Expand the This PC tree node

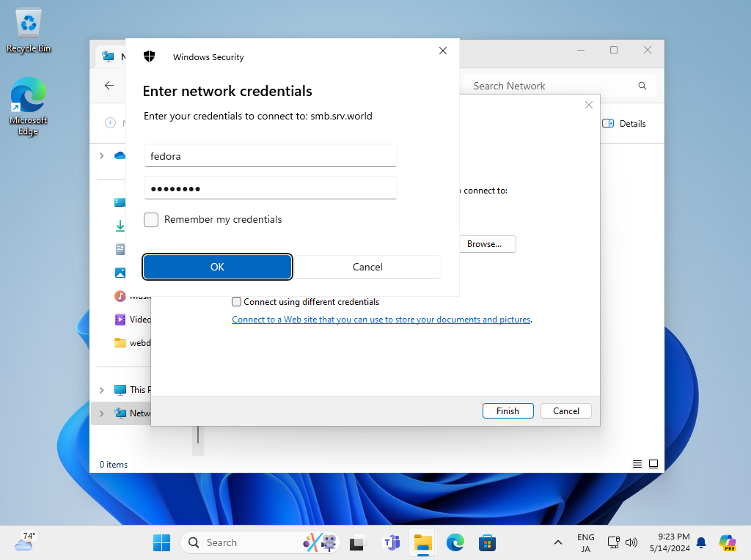[101, 390]
